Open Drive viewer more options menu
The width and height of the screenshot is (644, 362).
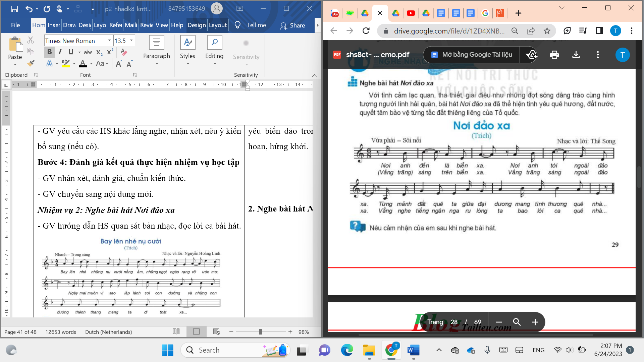pyautogui.click(x=597, y=55)
